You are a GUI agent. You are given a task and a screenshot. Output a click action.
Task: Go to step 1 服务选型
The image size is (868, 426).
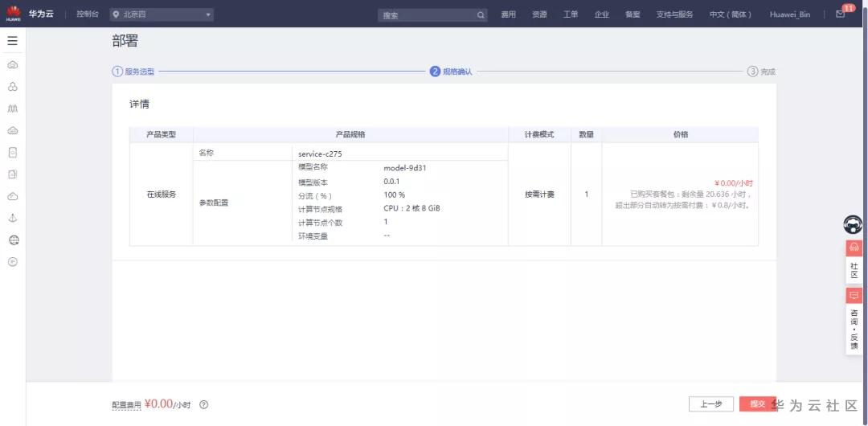[133, 72]
